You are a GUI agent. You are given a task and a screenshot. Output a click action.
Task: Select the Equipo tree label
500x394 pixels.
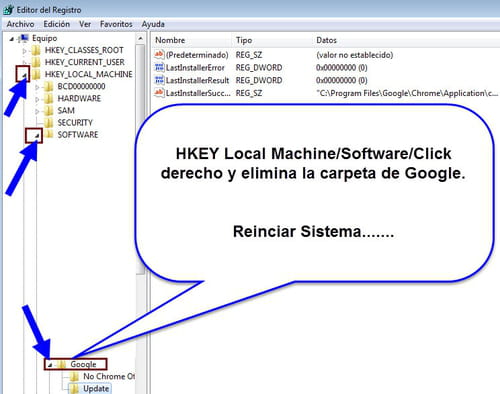45,38
